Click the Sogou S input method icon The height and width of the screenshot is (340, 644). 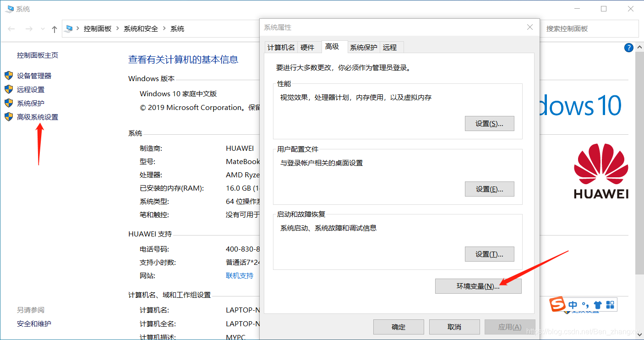[557, 305]
